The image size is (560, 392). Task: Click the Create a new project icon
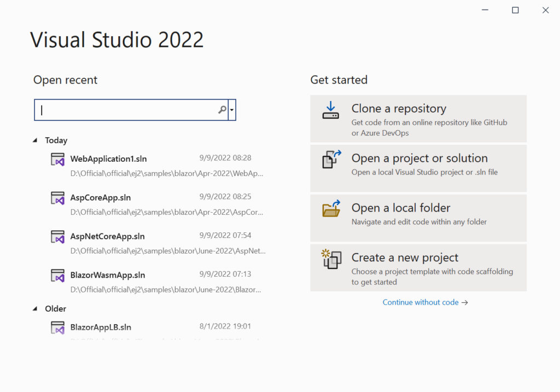click(x=331, y=259)
